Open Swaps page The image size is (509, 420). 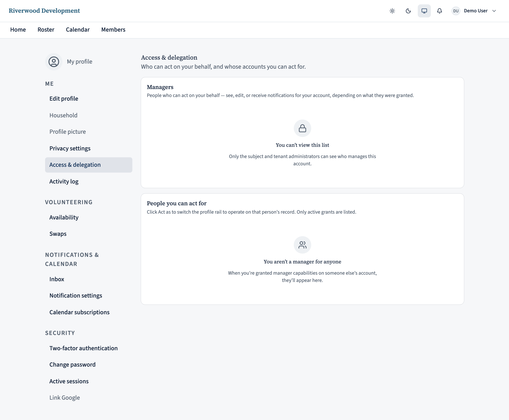[89, 234]
